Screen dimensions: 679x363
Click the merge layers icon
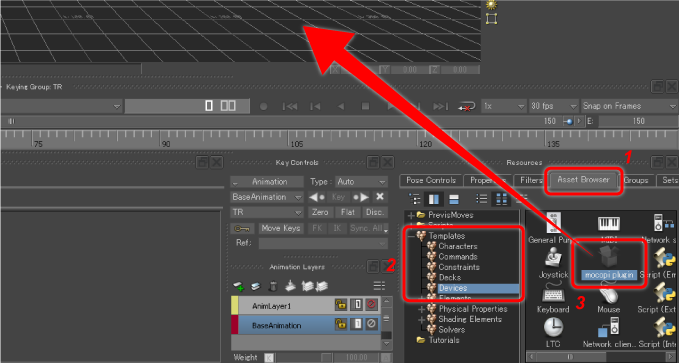click(290, 286)
